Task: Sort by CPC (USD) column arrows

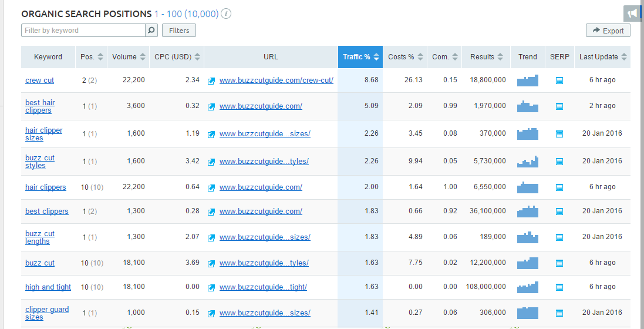Action: point(197,57)
